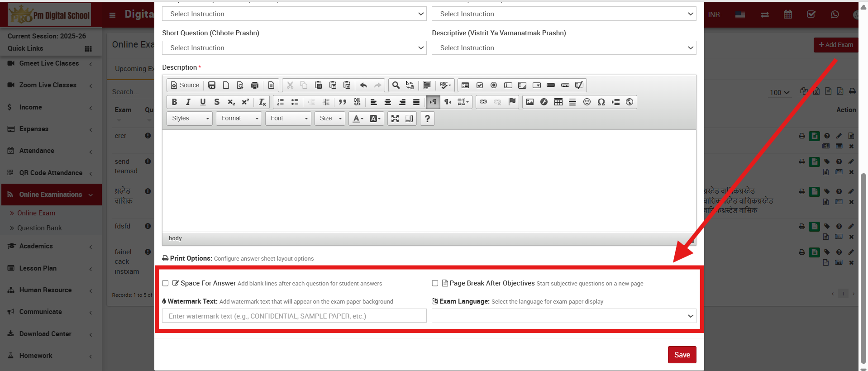868x371 pixels.
Task: Click the Save button
Action: coord(682,355)
